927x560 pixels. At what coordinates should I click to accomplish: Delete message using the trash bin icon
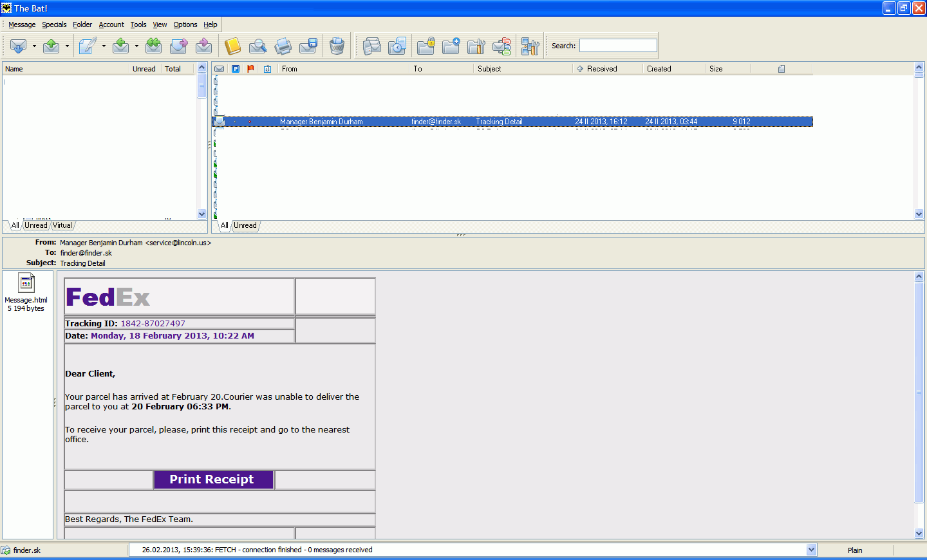[x=337, y=46]
